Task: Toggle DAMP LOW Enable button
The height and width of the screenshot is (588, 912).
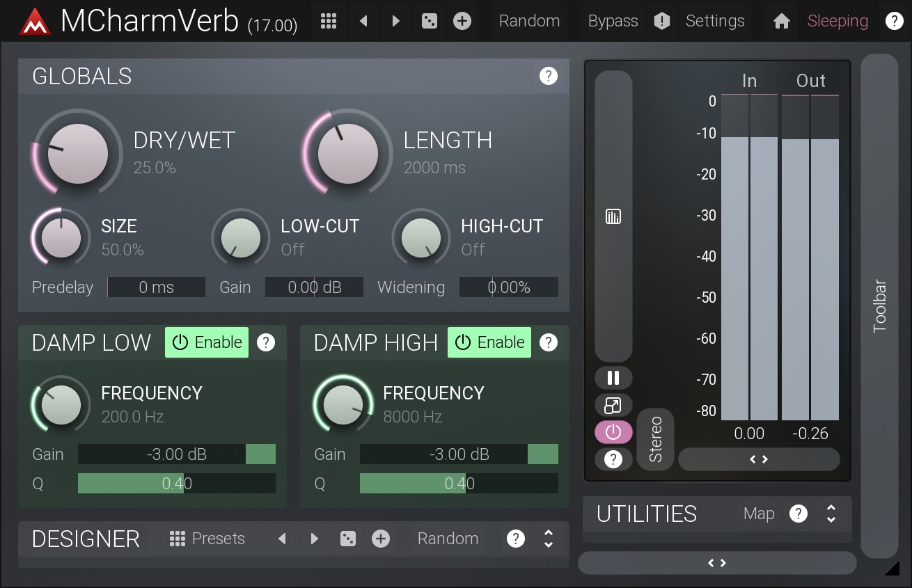Action: point(207,342)
